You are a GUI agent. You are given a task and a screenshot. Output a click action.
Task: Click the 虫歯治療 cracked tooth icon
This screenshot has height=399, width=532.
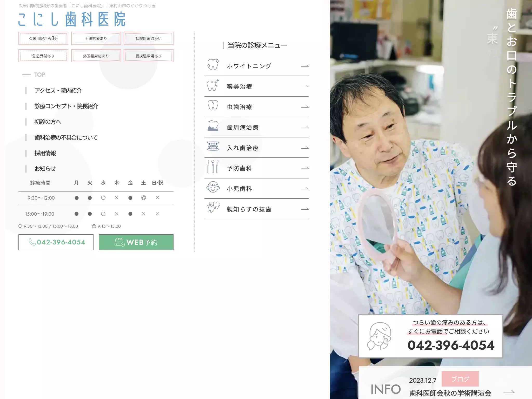(x=213, y=105)
